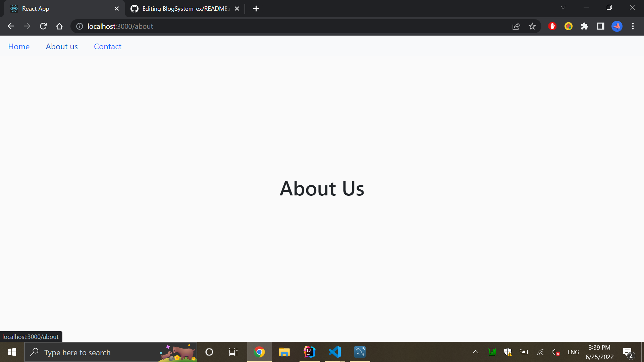This screenshot has height=362, width=644.
Task: Open File Explorer from the taskbar
Action: tap(284, 352)
